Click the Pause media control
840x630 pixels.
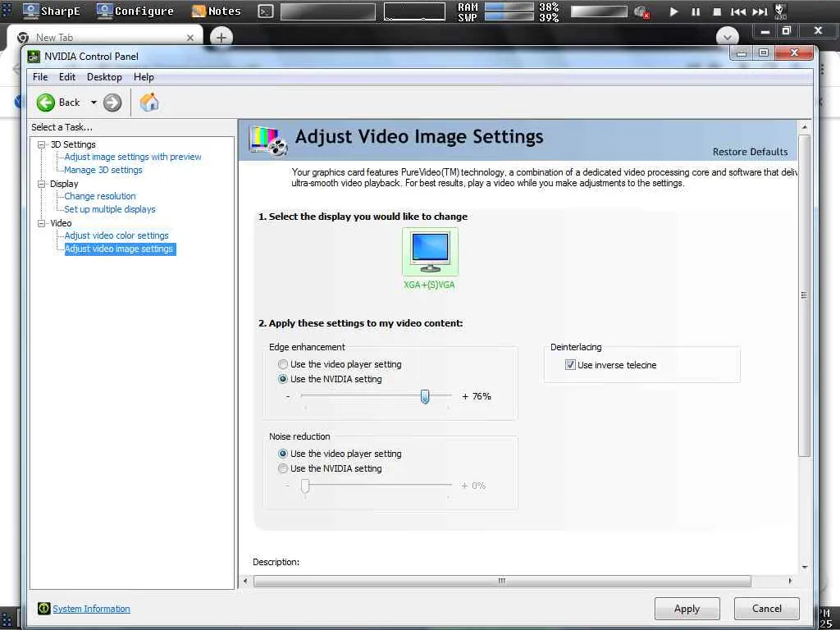point(696,11)
